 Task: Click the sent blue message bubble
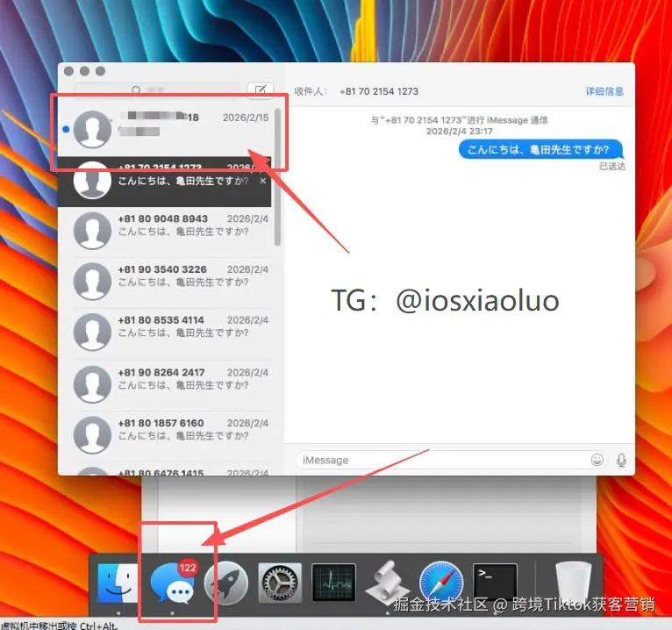[x=541, y=149]
